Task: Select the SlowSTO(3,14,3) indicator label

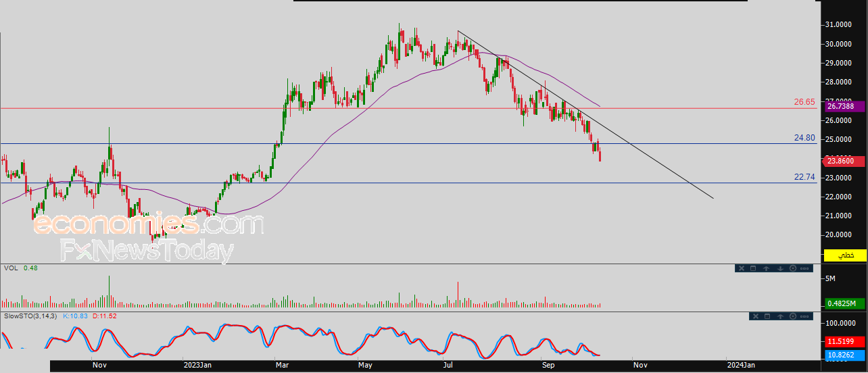Action: tap(32, 316)
